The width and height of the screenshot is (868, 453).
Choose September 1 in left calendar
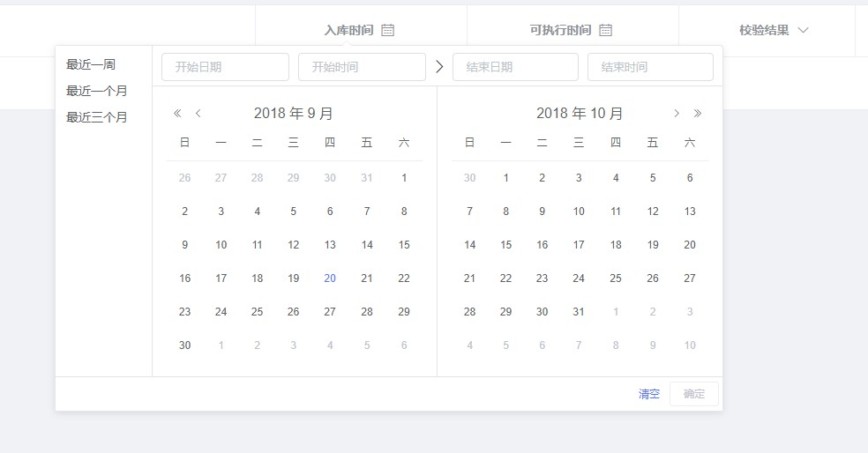coord(404,178)
